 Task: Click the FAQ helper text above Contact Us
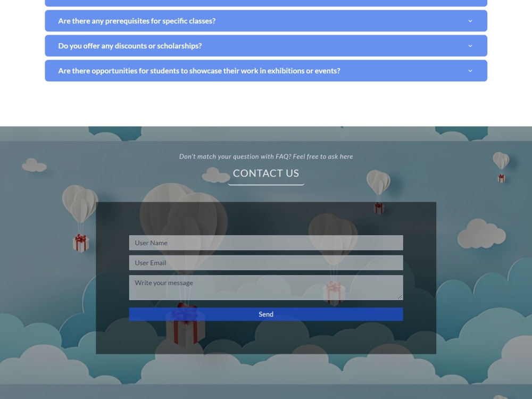point(266,156)
